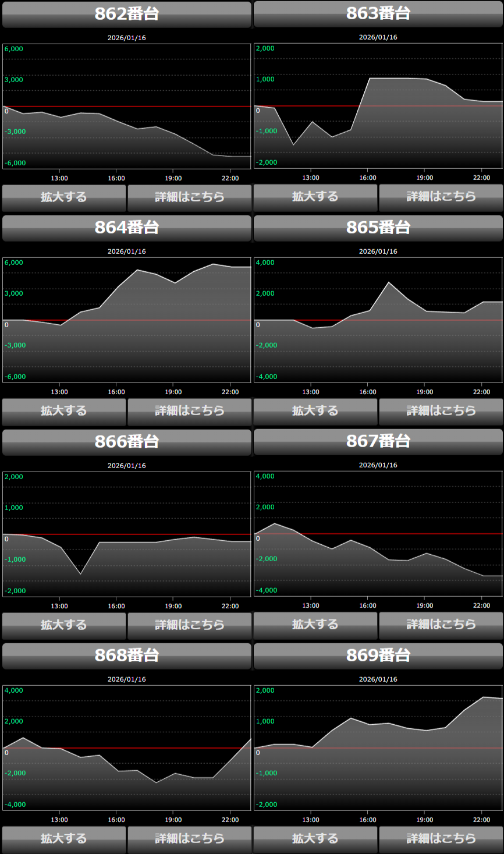Click the 拡大する button under machine 862
Image resolution: width=504 pixels, height=854 pixels.
pos(64,197)
